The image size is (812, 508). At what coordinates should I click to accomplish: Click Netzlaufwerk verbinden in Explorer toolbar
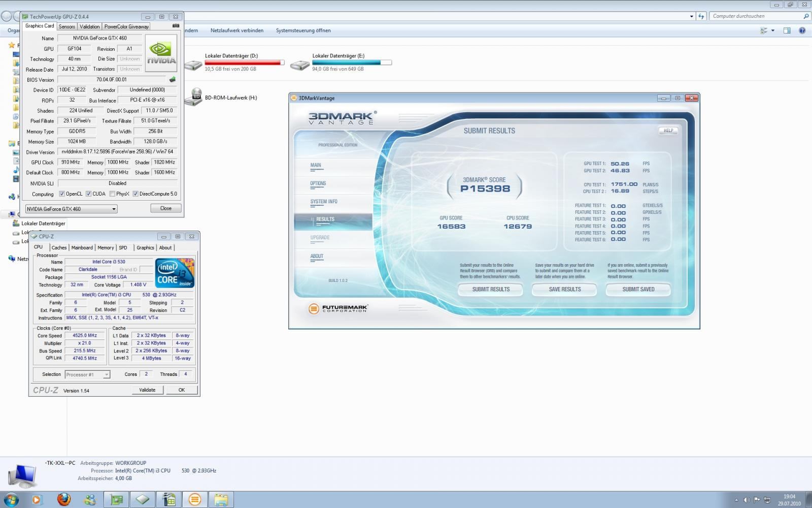(237, 30)
